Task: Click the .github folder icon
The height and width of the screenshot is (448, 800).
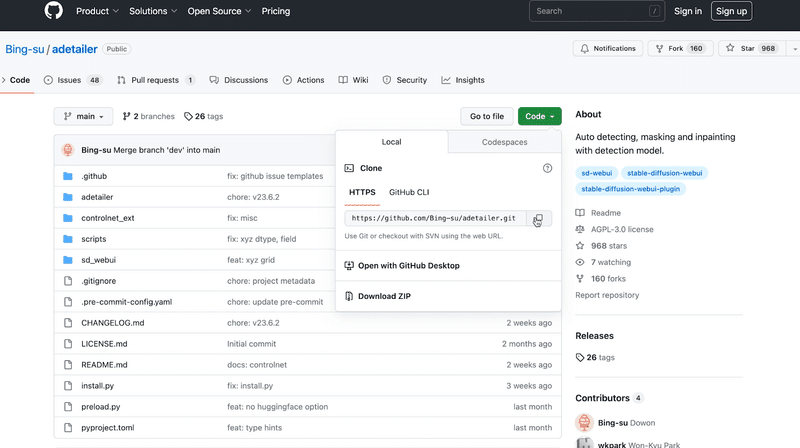Action: tap(67, 176)
